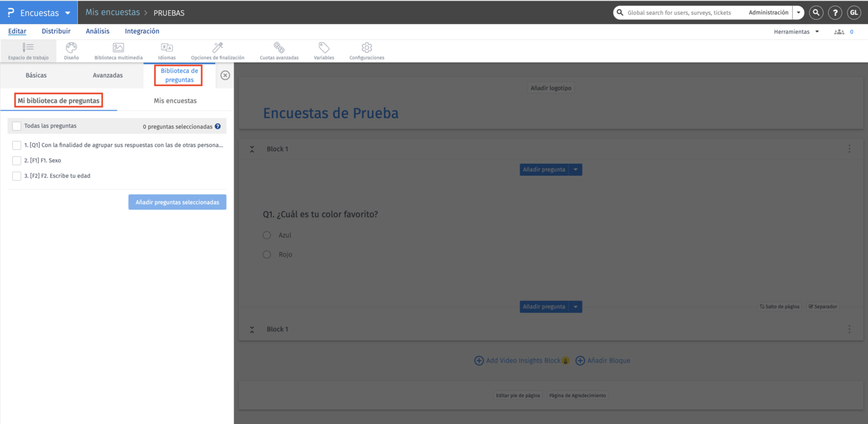Open Biblioteca multimedia icon
The image size is (868, 424).
118,47
